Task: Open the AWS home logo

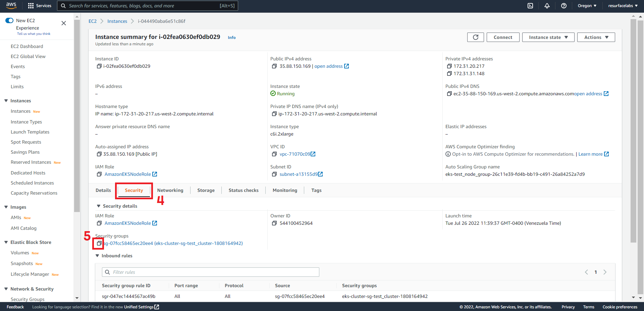Action: (11, 6)
